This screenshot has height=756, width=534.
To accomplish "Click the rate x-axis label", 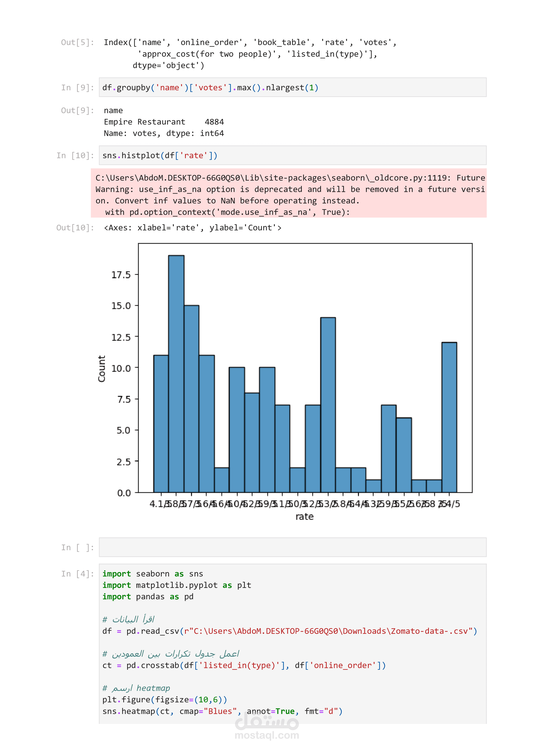I will pos(304,517).
